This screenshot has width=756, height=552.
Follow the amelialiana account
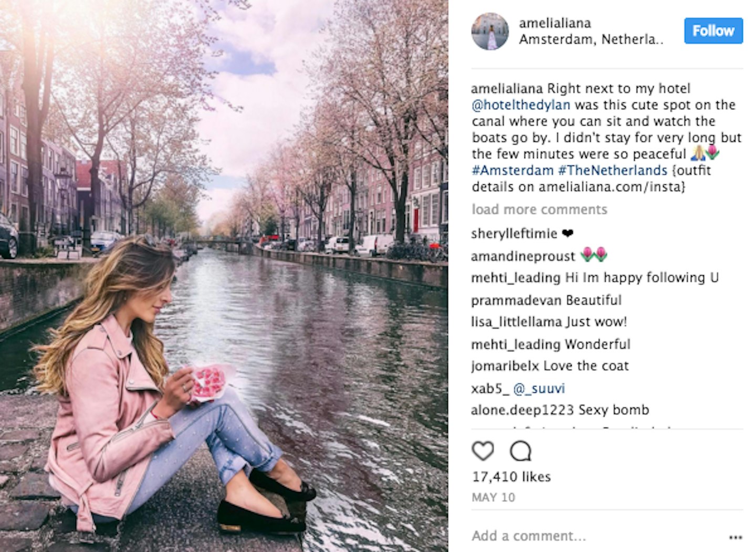[x=713, y=30]
